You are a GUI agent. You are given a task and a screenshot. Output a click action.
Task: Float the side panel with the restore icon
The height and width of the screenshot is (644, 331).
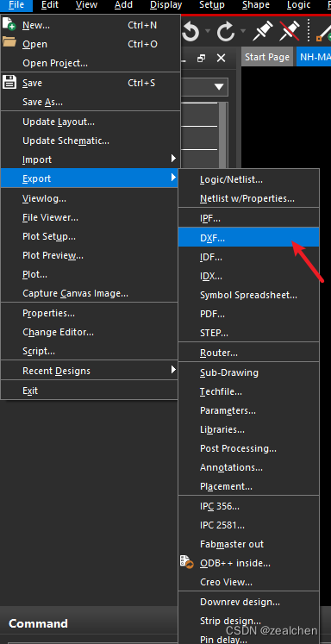click(x=201, y=58)
